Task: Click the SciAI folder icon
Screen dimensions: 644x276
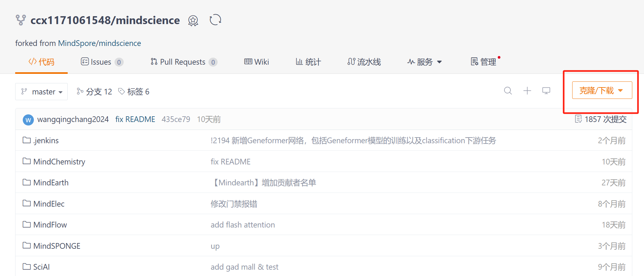Action: pyautogui.click(x=27, y=266)
